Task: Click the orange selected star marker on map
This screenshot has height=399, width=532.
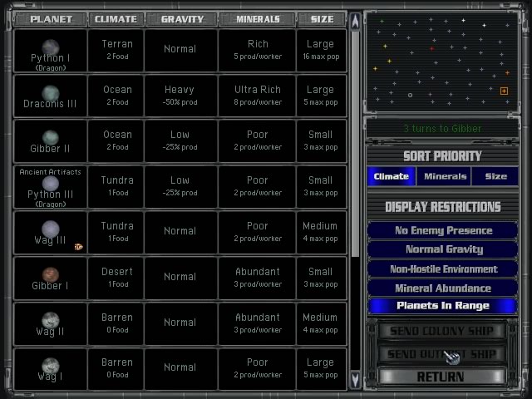Action: coord(504,91)
